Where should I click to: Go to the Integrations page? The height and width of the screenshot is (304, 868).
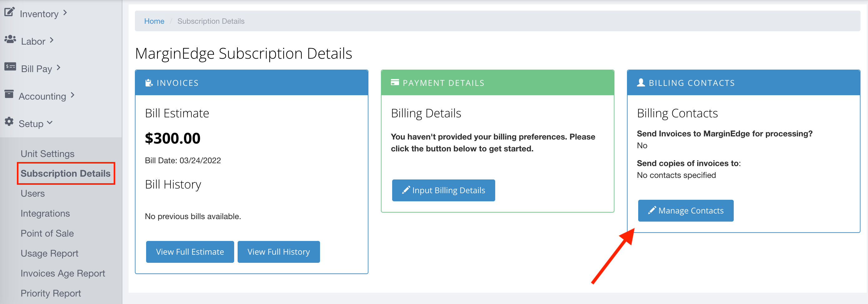coord(45,213)
